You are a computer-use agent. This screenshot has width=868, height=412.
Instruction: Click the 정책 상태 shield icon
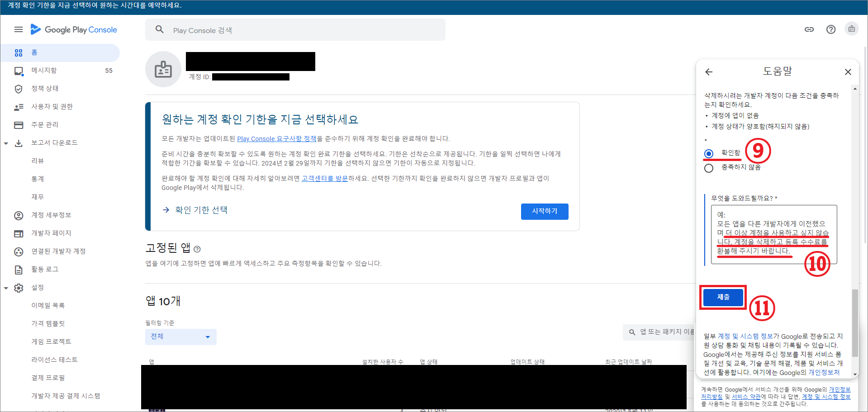point(19,89)
